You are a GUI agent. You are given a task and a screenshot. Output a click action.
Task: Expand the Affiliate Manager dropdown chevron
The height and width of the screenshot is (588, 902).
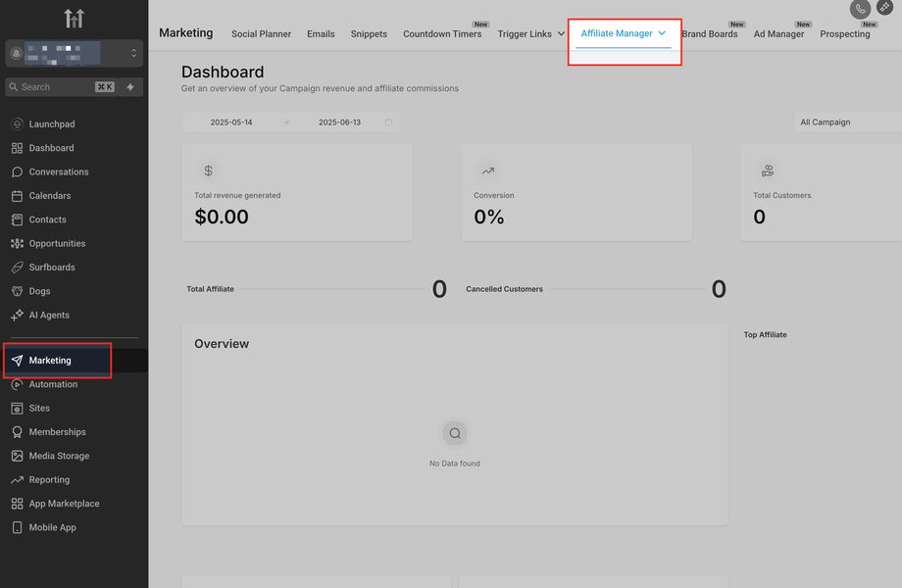[662, 33]
